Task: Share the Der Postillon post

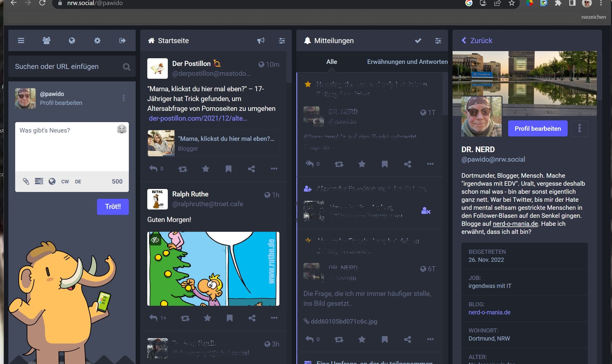Action: (x=251, y=169)
